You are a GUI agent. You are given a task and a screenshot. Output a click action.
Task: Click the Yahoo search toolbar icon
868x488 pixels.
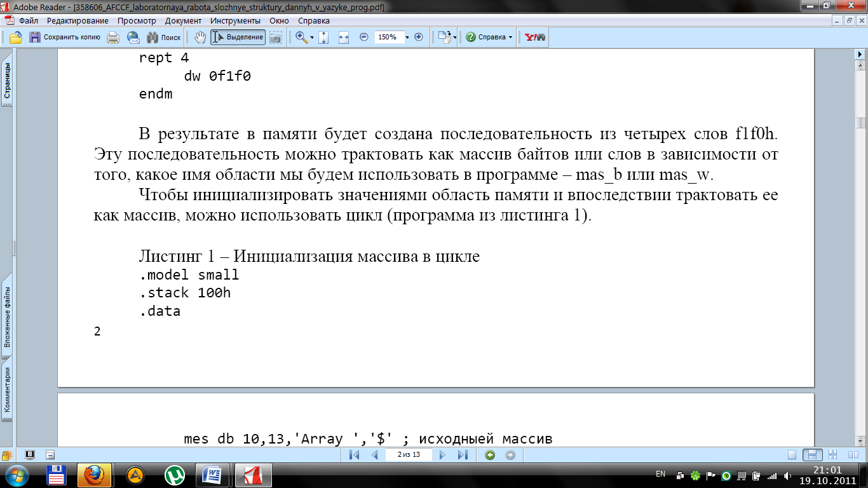(534, 37)
